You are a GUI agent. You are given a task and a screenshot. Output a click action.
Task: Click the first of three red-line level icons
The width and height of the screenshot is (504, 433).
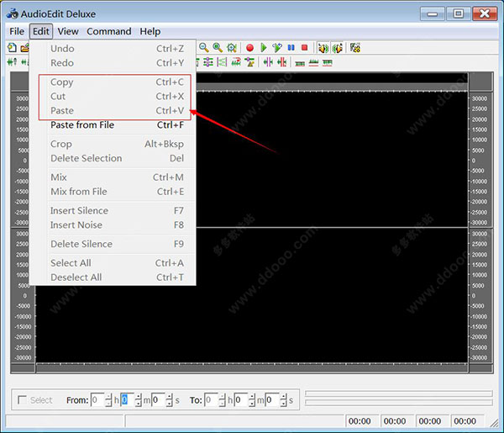300,63
